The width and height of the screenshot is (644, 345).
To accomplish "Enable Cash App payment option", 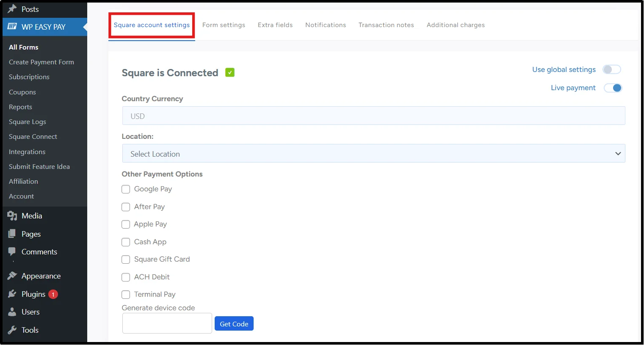I will pos(126,242).
